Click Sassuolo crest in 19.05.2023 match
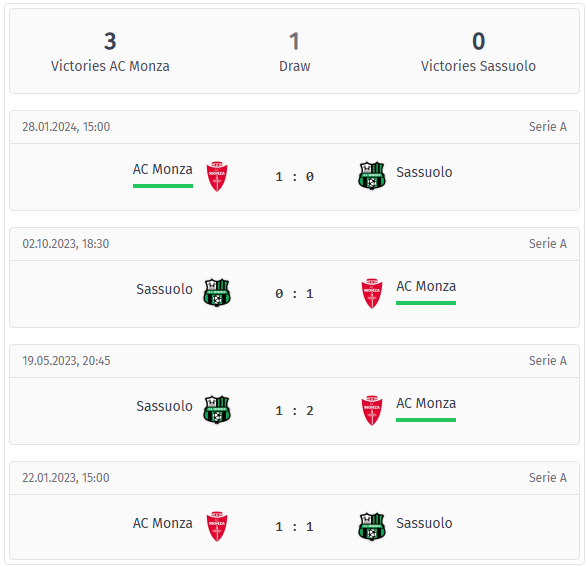Image resolution: width=587 pixels, height=567 pixels. 217,410
